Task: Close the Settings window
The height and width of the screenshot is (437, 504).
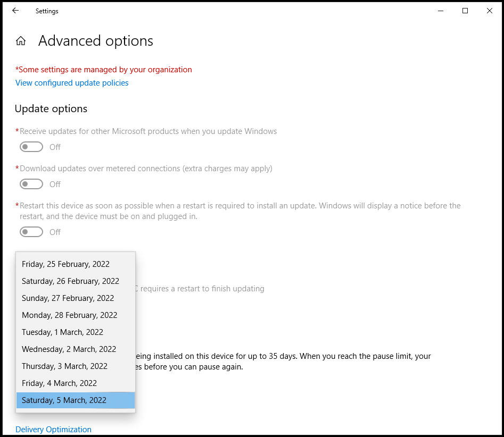Action: click(490, 11)
